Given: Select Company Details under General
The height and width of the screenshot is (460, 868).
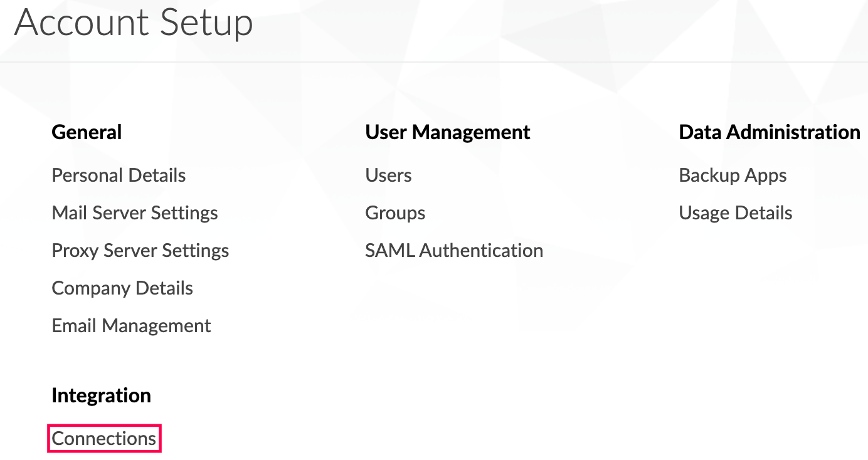Looking at the screenshot, I should [122, 288].
